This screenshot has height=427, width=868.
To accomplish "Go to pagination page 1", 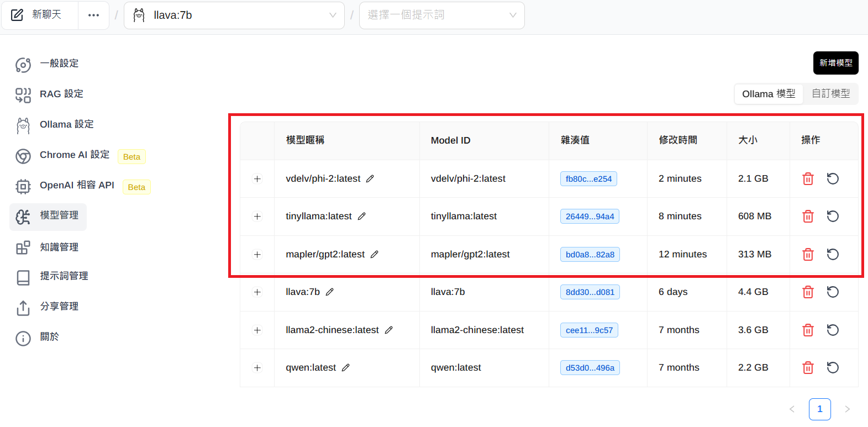I will (x=819, y=409).
